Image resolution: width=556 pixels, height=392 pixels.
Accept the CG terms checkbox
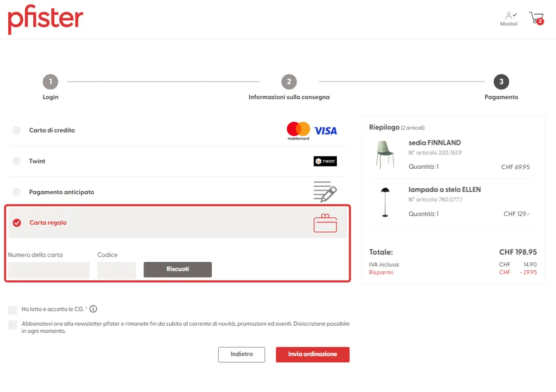pos(13,310)
